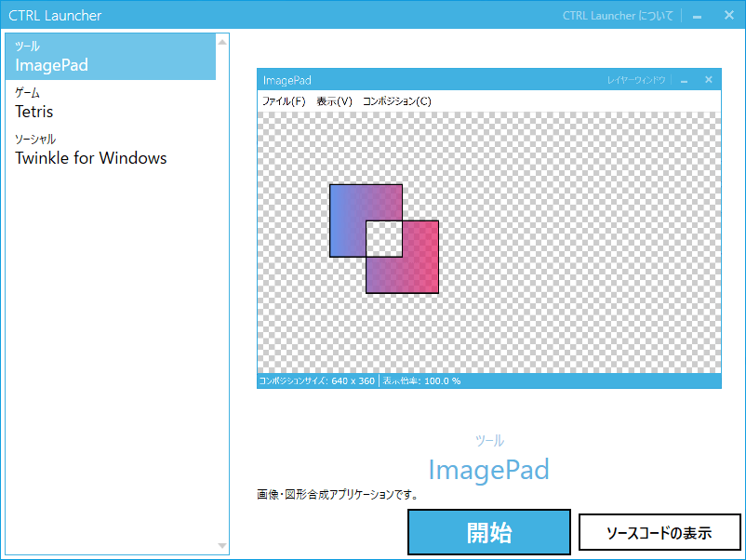Image resolution: width=746 pixels, height=560 pixels.
Task: Minimize the ImagePad preview window
Action: [x=685, y=80]
